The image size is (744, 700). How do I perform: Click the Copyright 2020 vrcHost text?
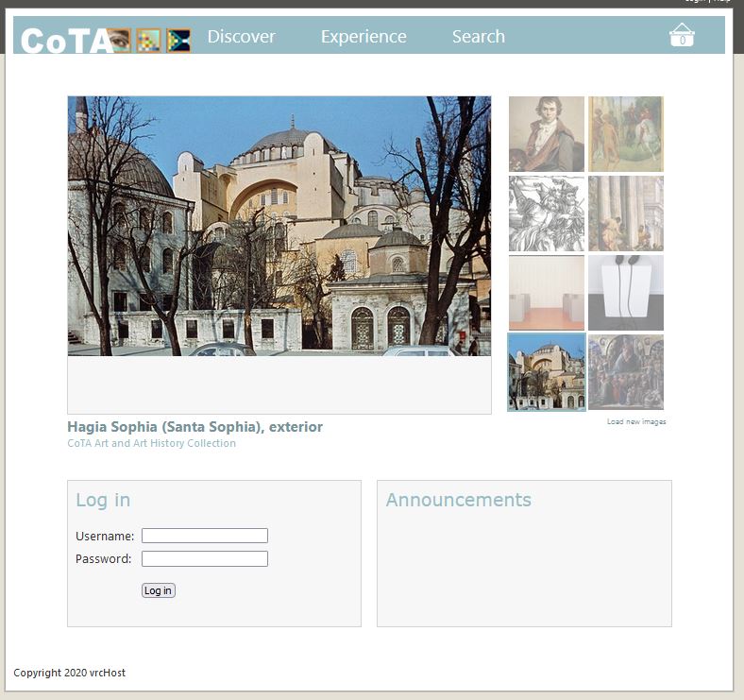click(x=69, y=673)
